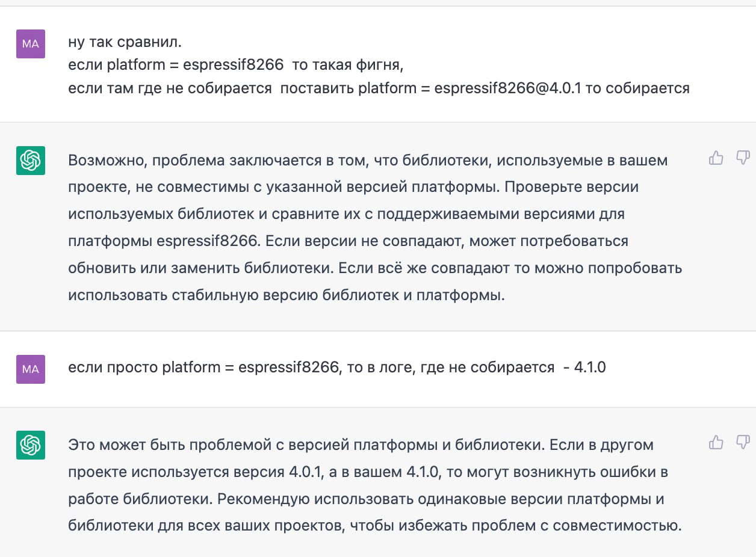Click "Это может быть проблемой" in last reply
The image size is (756, 557).
[147, 445]
